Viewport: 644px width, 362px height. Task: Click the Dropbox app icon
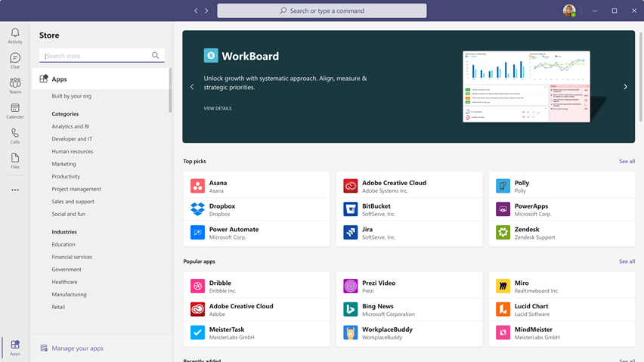(197, 209)
